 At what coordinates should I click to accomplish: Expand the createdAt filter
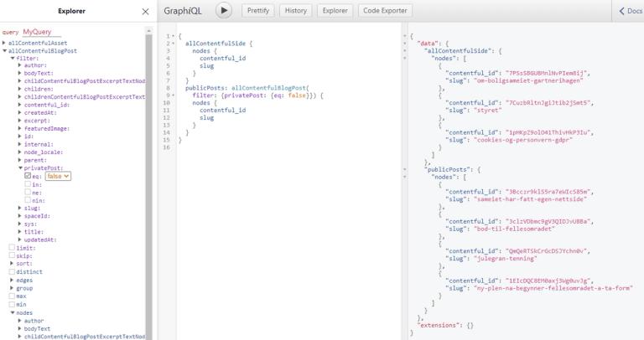(x=20, y=112)
